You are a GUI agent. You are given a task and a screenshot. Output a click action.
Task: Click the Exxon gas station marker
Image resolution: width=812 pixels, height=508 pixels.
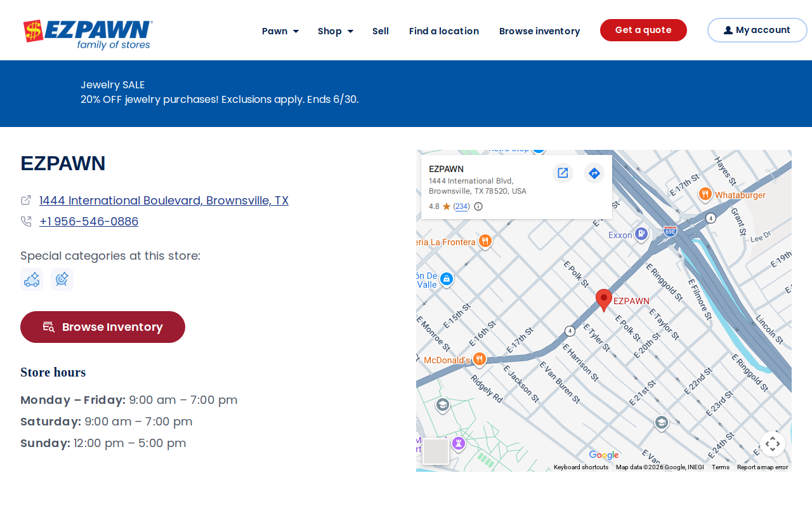click(641, 234)
